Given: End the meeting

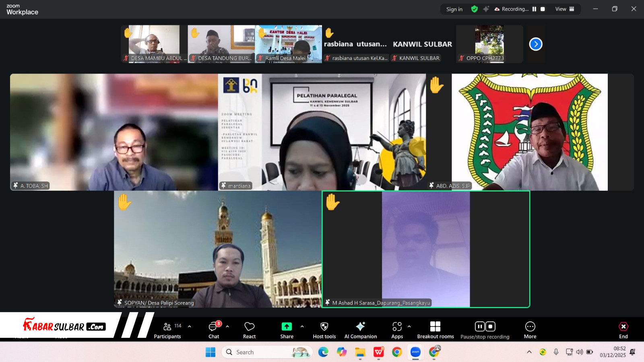Looking at the screenshot, I should point(623,330).
